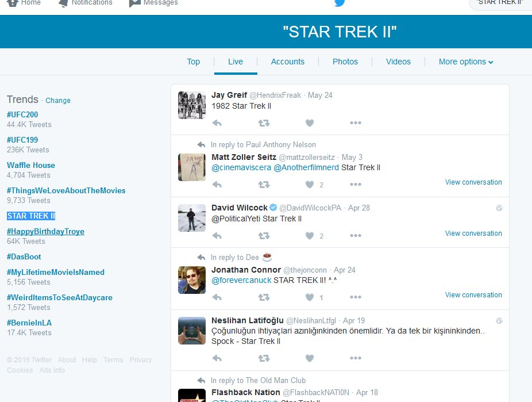
Task: Click Matt Zoller Seitz's profile avatar
Action: coord(192,167)
